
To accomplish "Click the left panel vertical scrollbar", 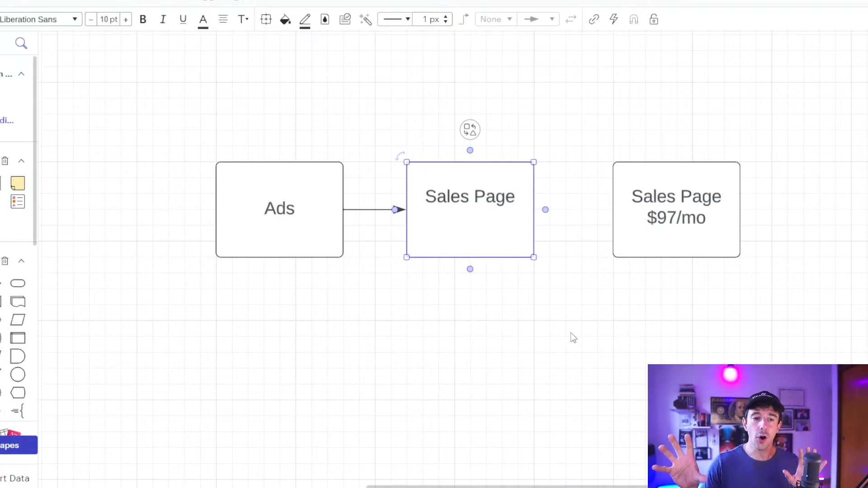I will tap(35, 150).
